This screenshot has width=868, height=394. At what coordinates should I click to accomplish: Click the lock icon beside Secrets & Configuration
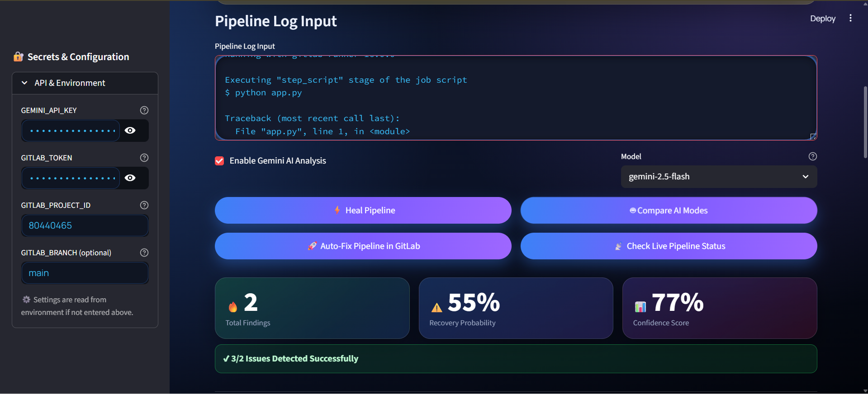tap(18, 56)
